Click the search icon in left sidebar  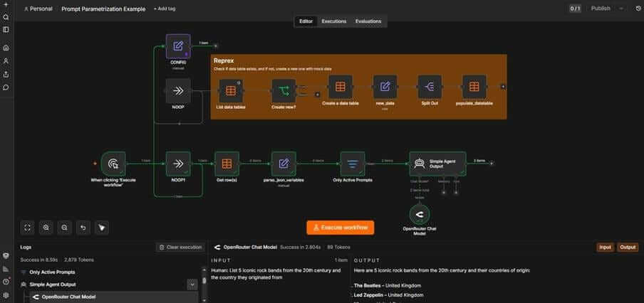tap(6, 17)
